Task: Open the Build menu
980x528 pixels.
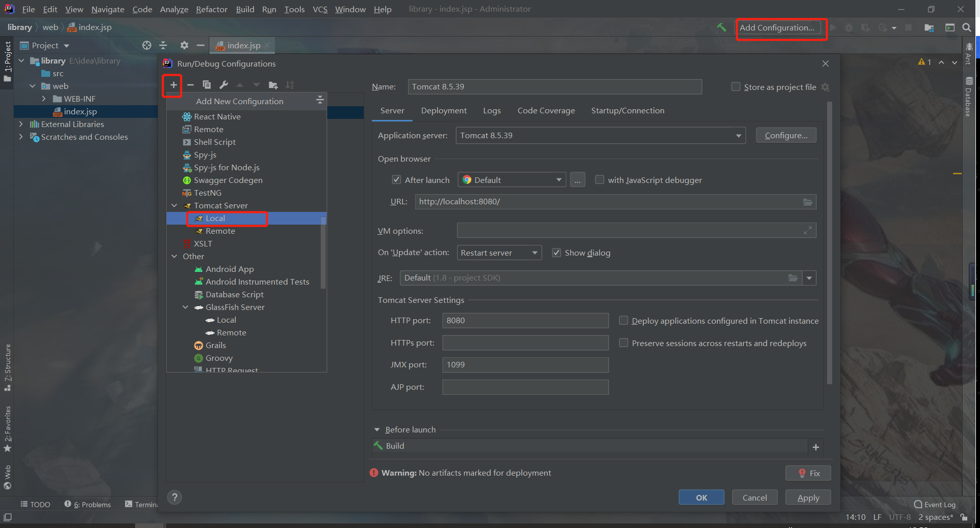Action: click(245, 9)
